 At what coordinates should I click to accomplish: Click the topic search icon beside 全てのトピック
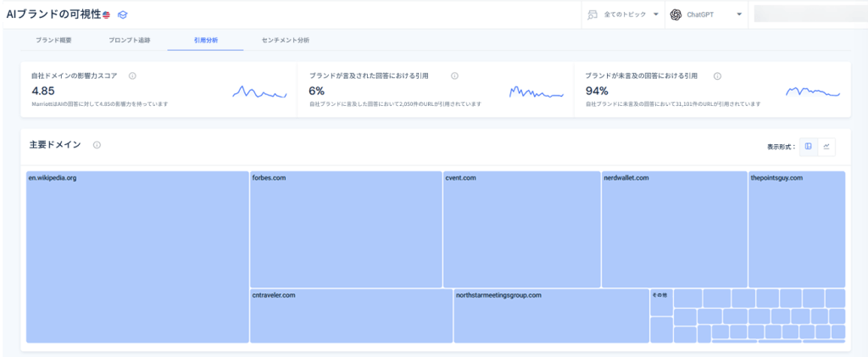click(593, 15)
